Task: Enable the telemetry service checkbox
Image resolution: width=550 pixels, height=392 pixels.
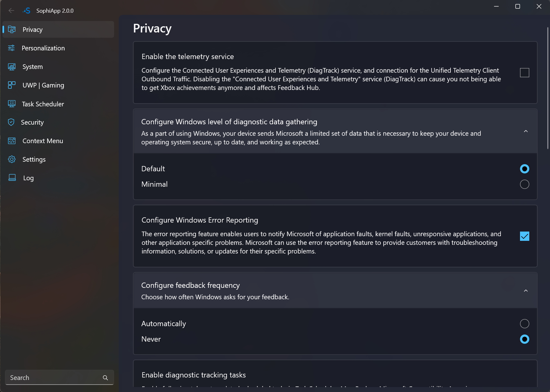Action: [x=524, y=73]
